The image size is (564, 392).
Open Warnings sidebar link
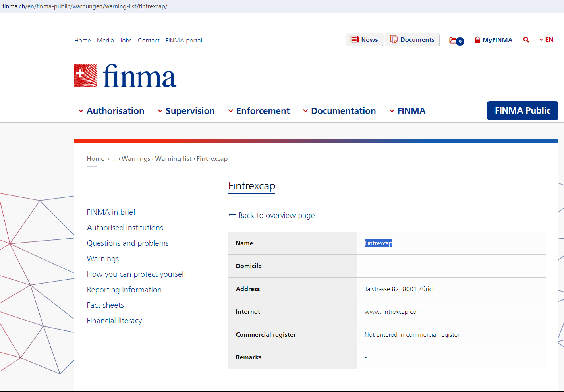pyautogui.click(x=103, y=259)
